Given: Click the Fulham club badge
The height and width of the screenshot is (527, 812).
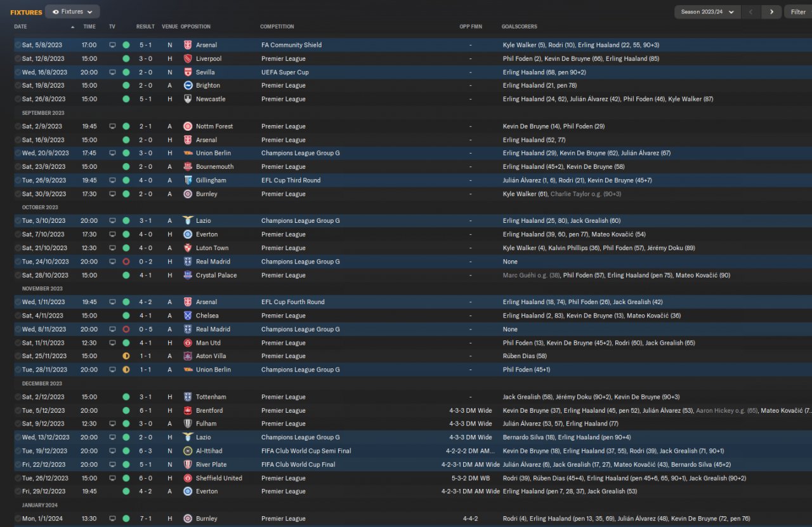Looking at the screenshot, I should click(x=188, y=424).
